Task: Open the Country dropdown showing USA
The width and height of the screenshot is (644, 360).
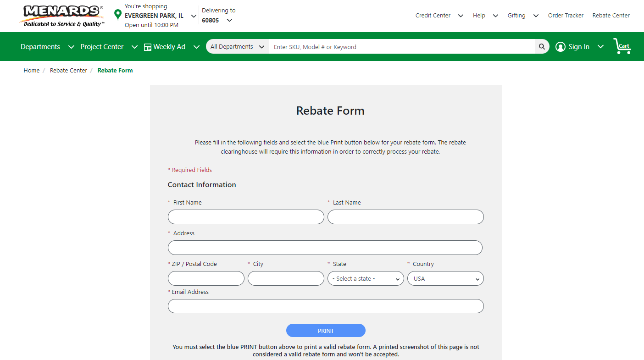Action: click(x=445, y=278)
